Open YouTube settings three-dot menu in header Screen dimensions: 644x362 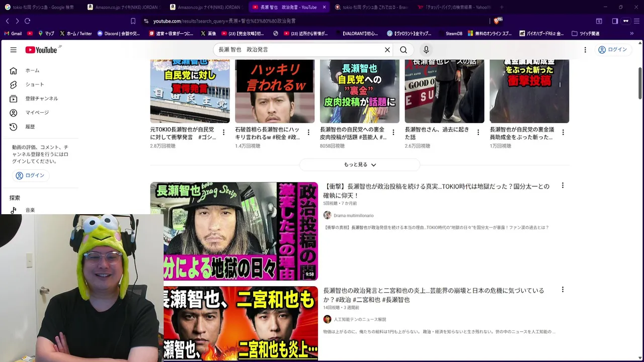click(x=585, y=50)
